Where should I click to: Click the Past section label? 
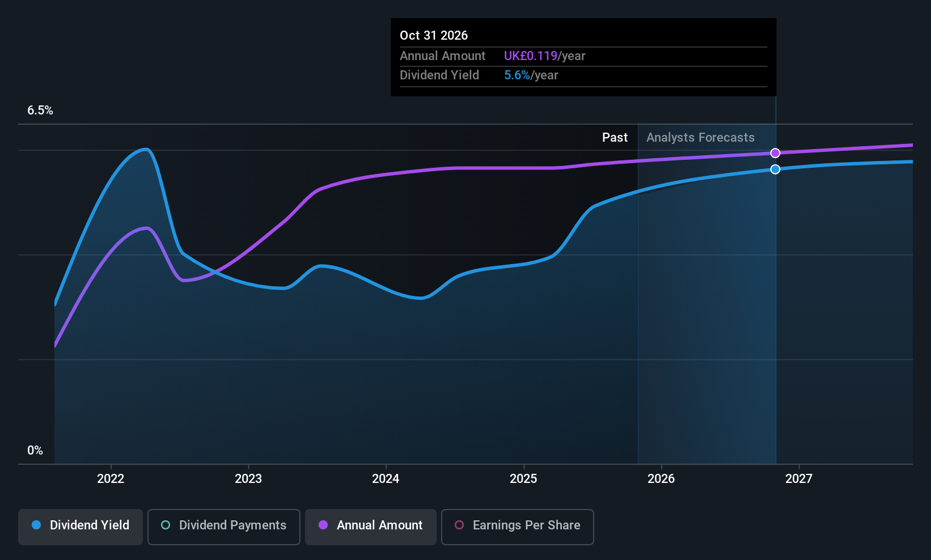pos(615,137)
